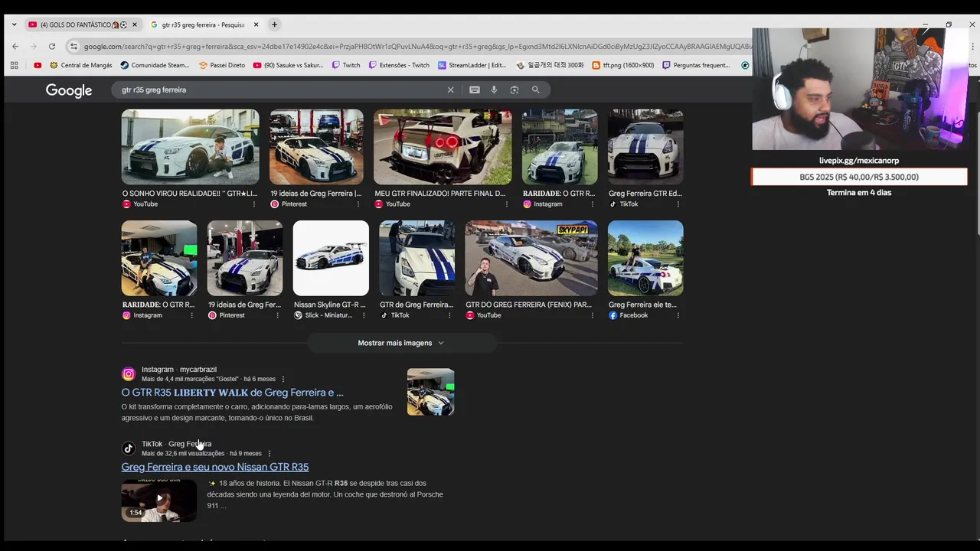Open more options for the Instagram mycarbrazil result
The width and height of the screenshot is (980, 551).
pyautogui.click(x=283, y=379)
